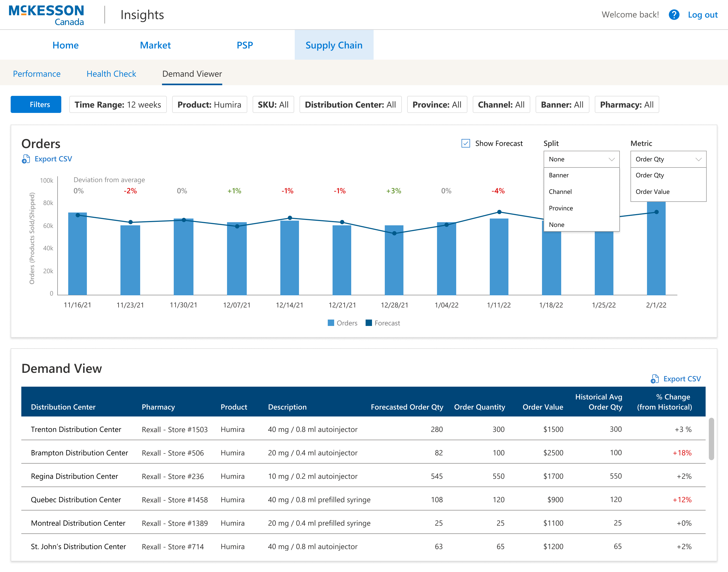The image size is (728, 572).
Task: Click the Forecast legend dark square
Action: [369, 323]
